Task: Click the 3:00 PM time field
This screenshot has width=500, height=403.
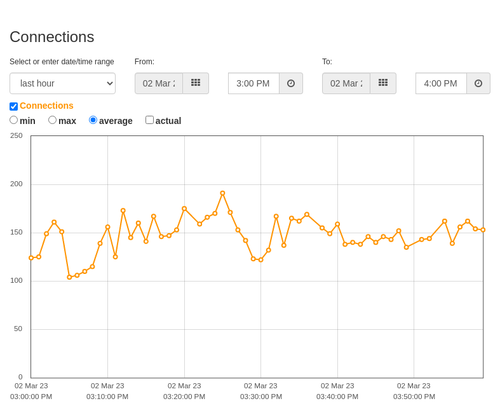Action: click(254, 83)
